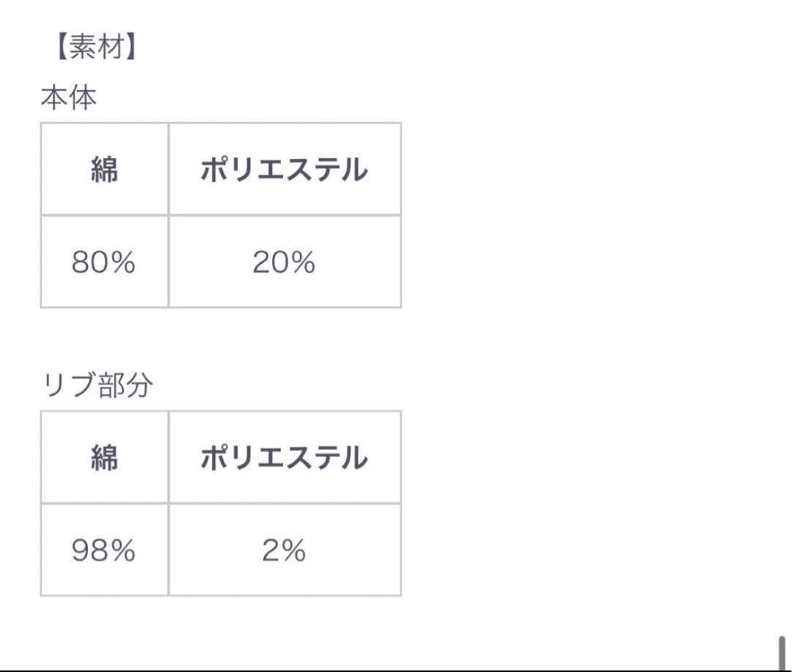Click the dark border line at the bottom
The image size is (792, 672).
[x=396, y=671]
